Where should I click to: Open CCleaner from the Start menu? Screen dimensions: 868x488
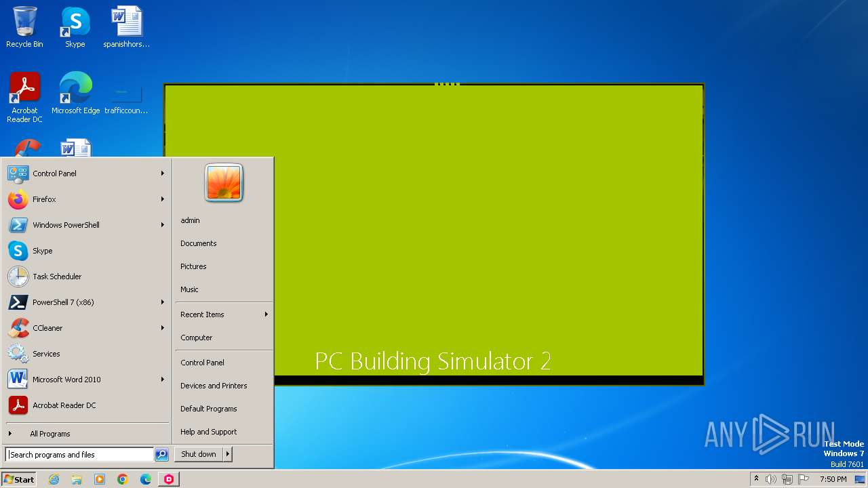click(x=86, y=328)
